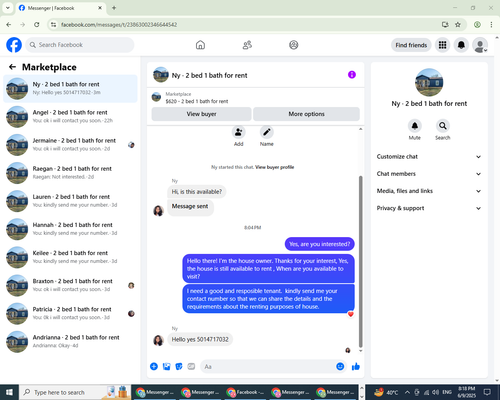Open Raegan conversation in chat list
The width and height of the screenshot is (500, 400).
[70, 173]
